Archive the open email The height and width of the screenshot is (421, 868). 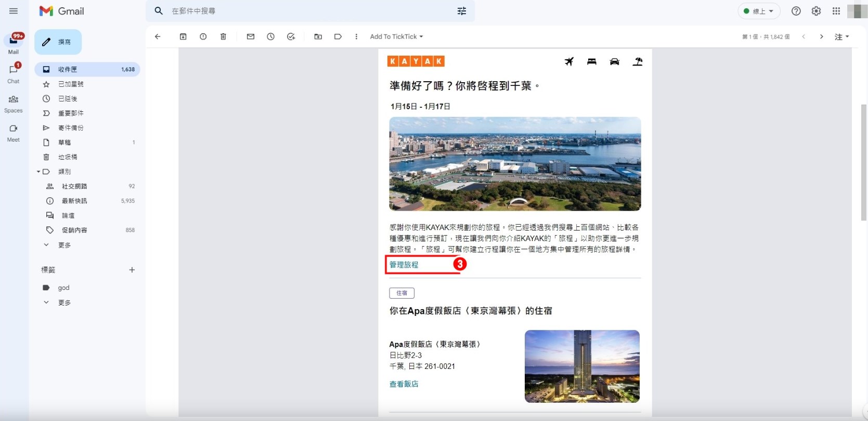[x=183, y=36]
